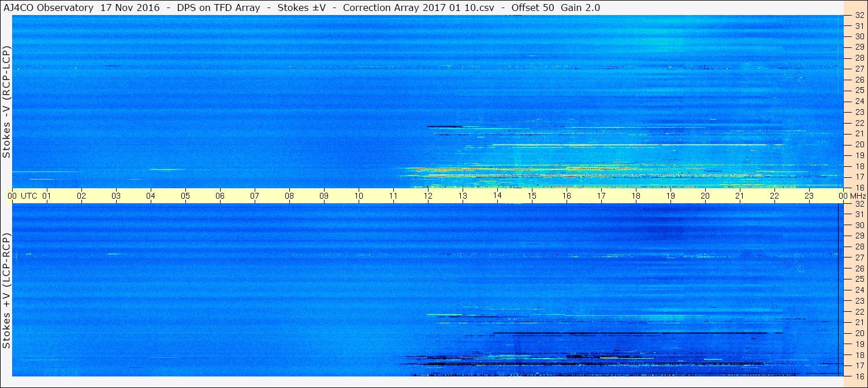The height and width of the screenshot is (388, 868).
Task: Select the 03 hour tick on the time axis
Action: [116, 196]
